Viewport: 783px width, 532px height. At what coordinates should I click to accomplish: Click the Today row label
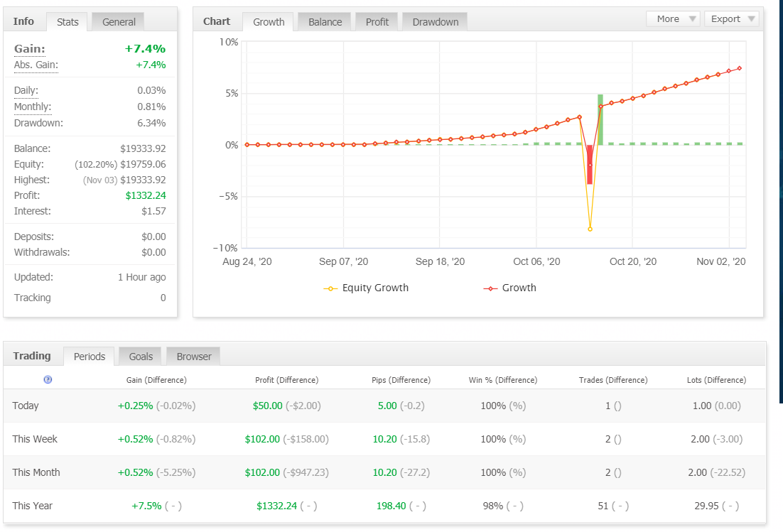click(x=26, y=406)
